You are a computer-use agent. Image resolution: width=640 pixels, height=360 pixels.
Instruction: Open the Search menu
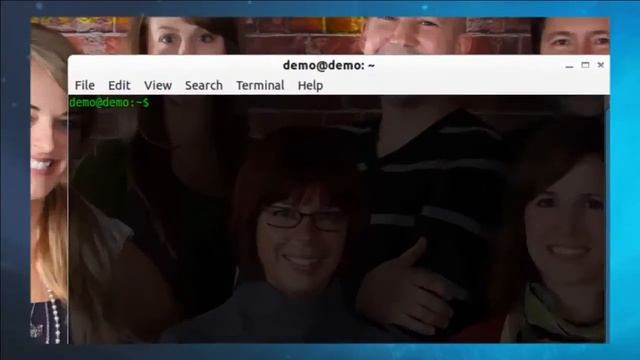204,85
